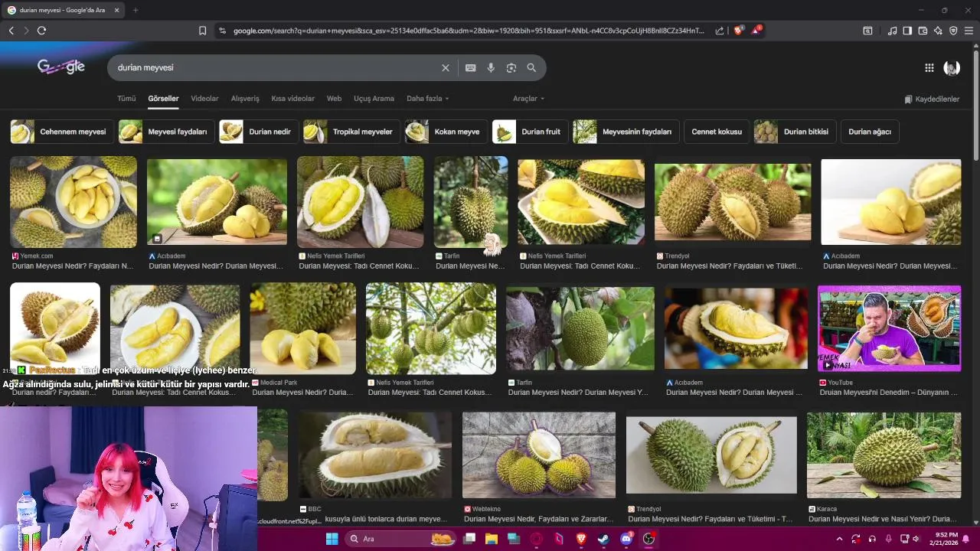980x551 pixels.
Task: Filter by 'Durian fruit' chip
Action: point(530,132)
